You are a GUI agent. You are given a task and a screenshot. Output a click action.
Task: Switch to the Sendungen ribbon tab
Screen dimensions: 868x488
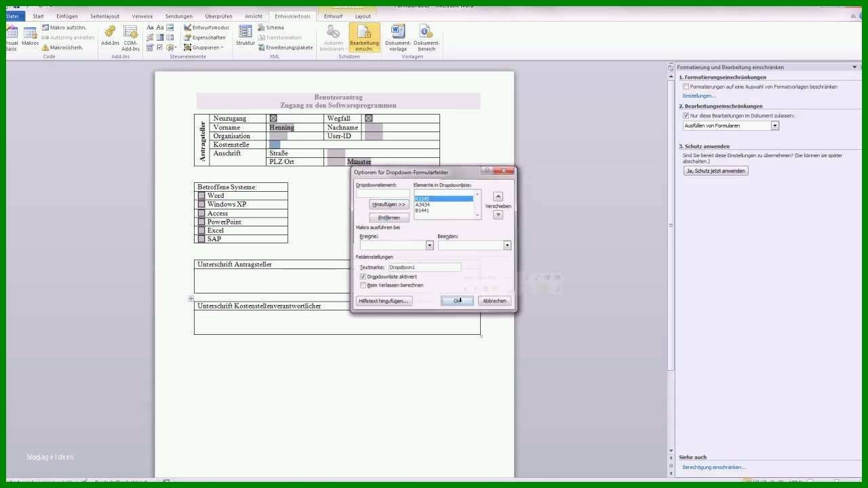[x=179, y=16]
